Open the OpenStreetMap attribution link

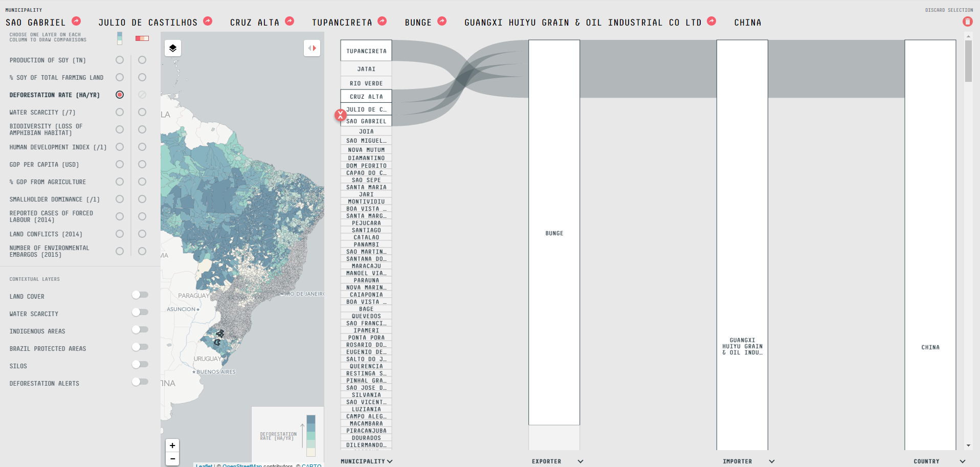[x=242, y=465]
